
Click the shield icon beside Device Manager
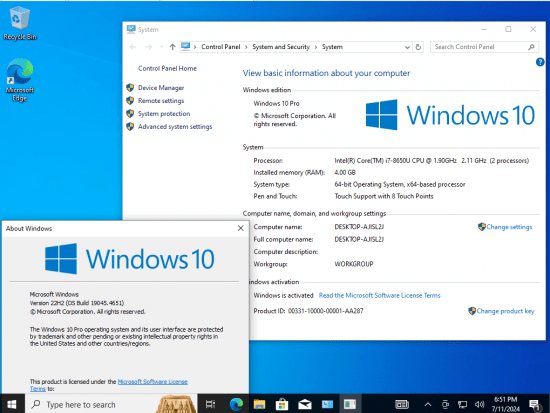(130, 88)
